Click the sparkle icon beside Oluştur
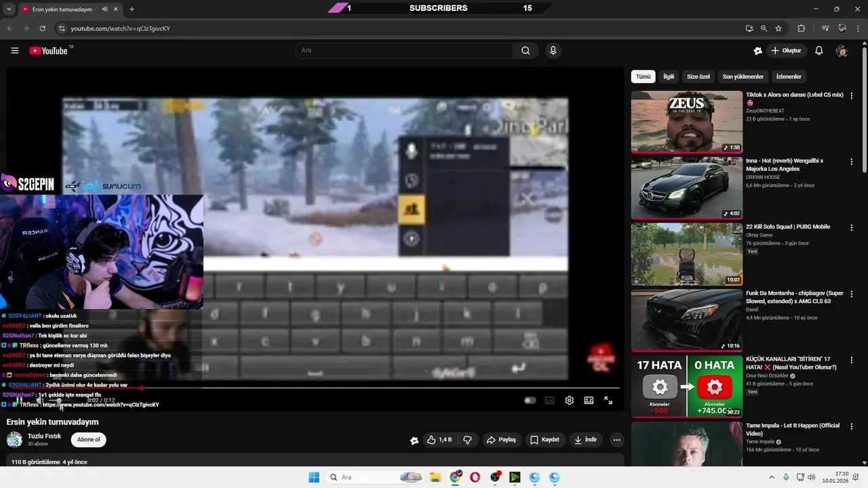The width and height of the screenshot is (868, 488). coord(757,51)
